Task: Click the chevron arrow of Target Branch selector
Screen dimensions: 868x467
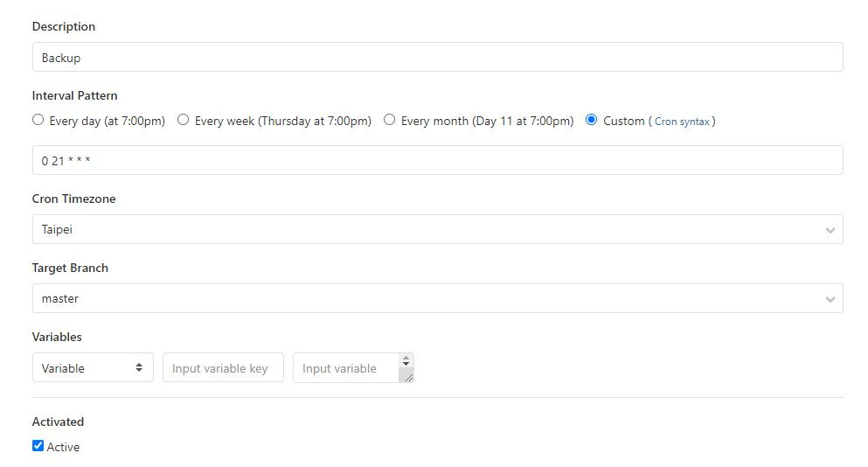Action: point(830,299)
